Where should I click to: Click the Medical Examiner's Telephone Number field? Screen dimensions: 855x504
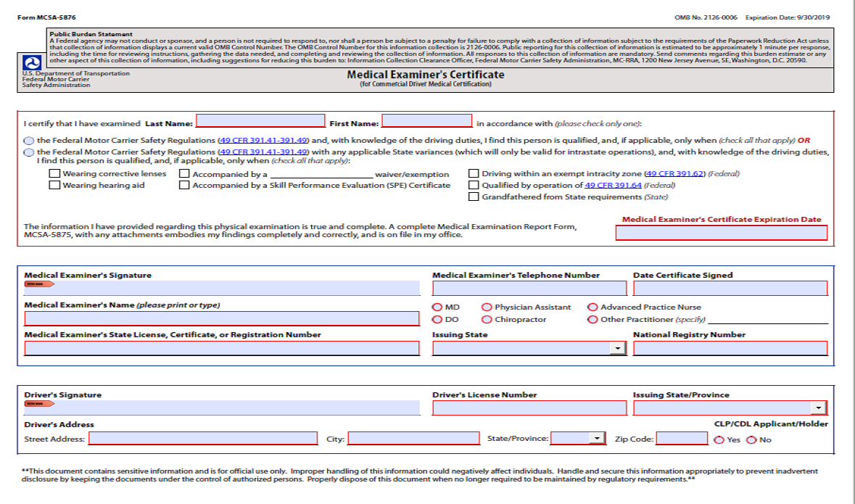click(x=529, y=289)
